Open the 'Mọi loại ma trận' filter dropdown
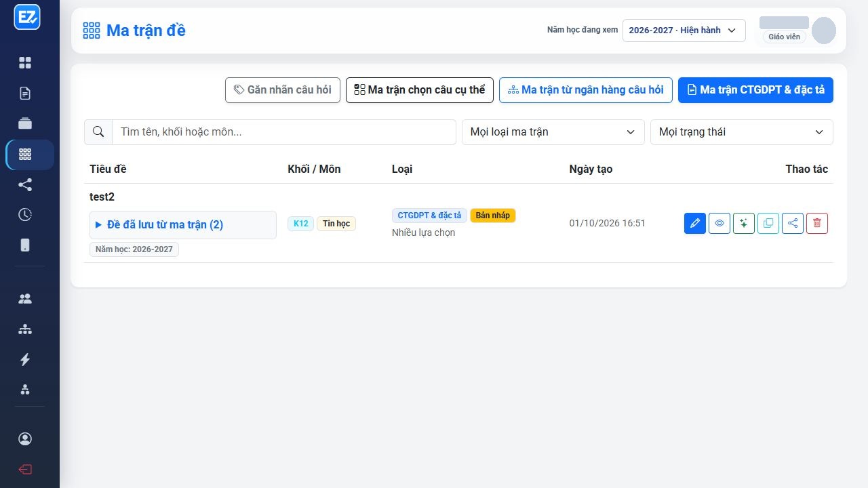 pos(553,132)
